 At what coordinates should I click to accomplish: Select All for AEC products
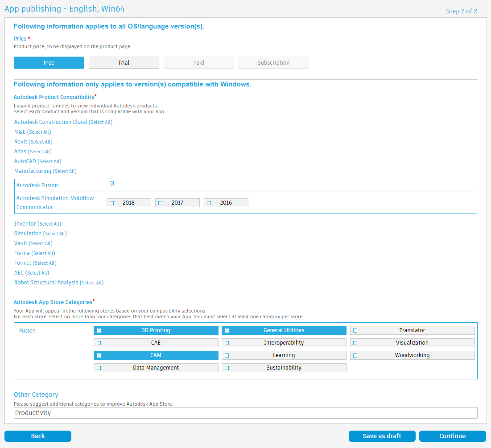point(37,273)
